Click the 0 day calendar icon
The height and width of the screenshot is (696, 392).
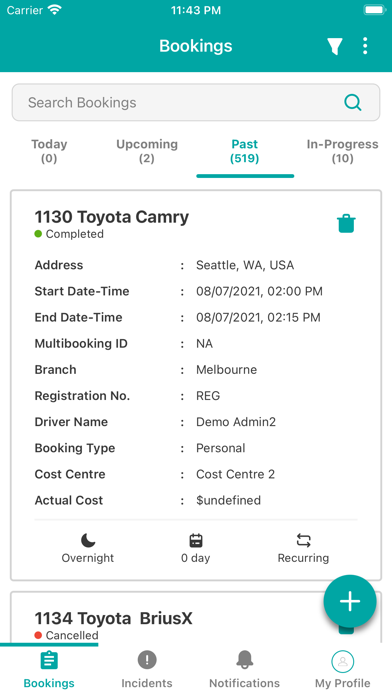pyautogui.click(x=196, y=540)
